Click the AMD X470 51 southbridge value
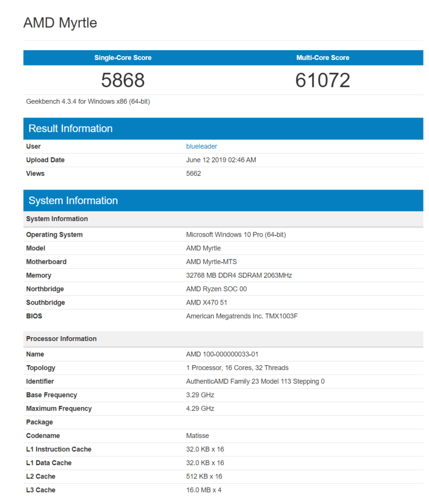Viewport: 429px width, 504px height. coord(206,303)
